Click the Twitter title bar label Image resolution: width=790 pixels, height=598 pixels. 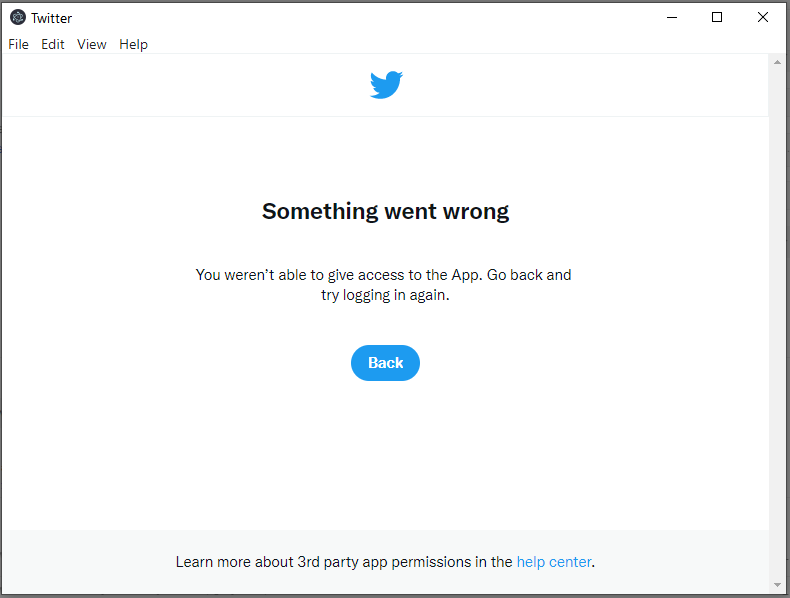click(51, 18)
